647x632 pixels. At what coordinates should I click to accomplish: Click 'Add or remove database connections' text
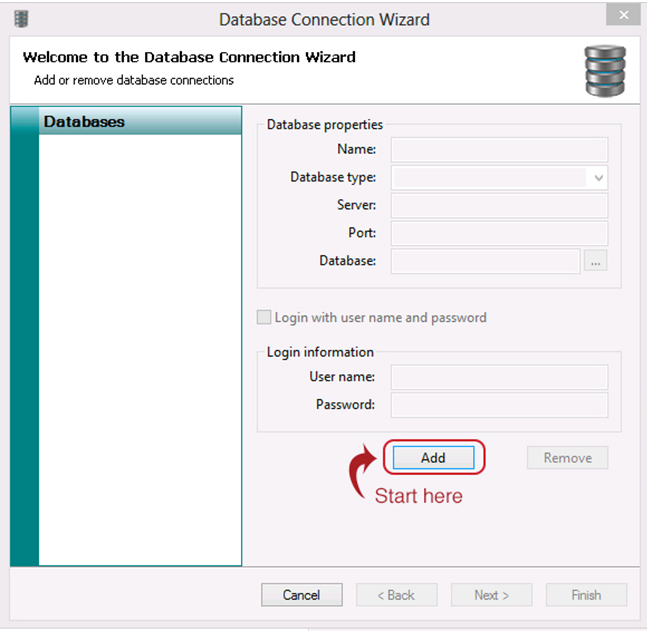point(134,80)
